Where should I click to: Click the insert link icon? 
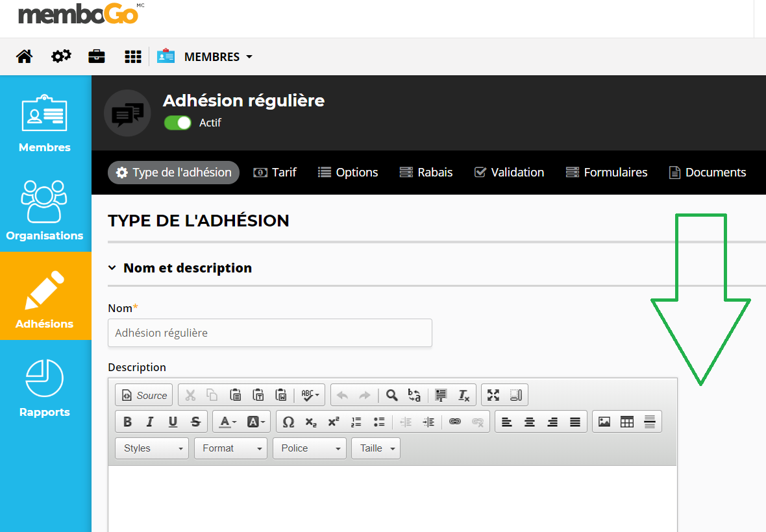pyautogui.click(x=455, y=422)
